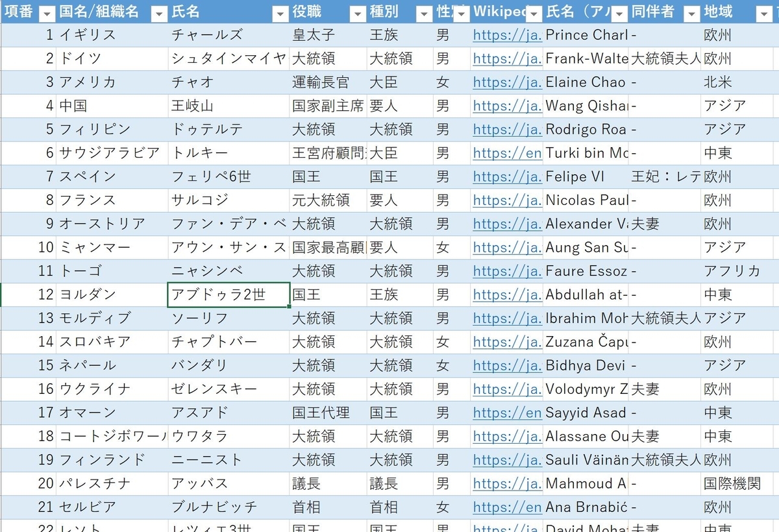
Task: Open the Wikipedia link for Elaine Chao
Action: pyautogui.click(x=508, y=82)
